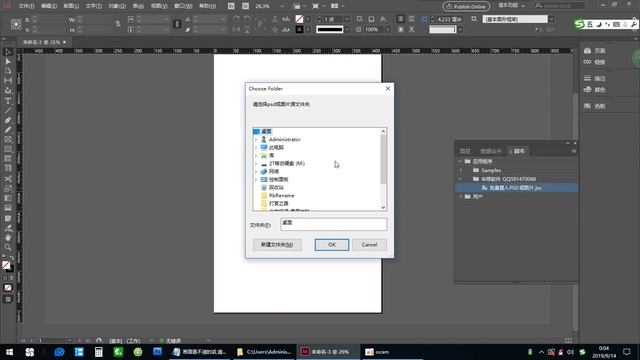Open the 文字(T) menu
640x360 pixels.
pos(93,6)
